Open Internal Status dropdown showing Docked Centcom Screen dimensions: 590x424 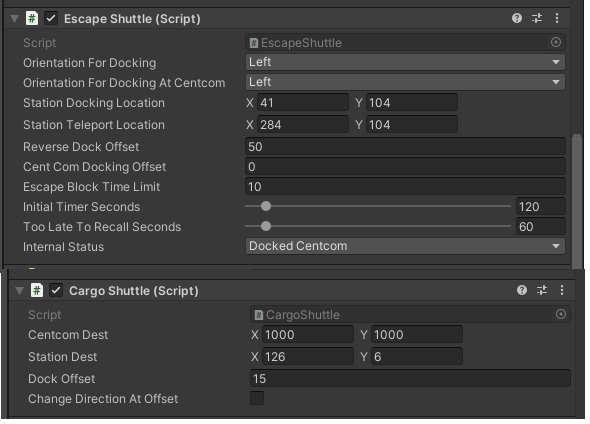click(405, 246)
